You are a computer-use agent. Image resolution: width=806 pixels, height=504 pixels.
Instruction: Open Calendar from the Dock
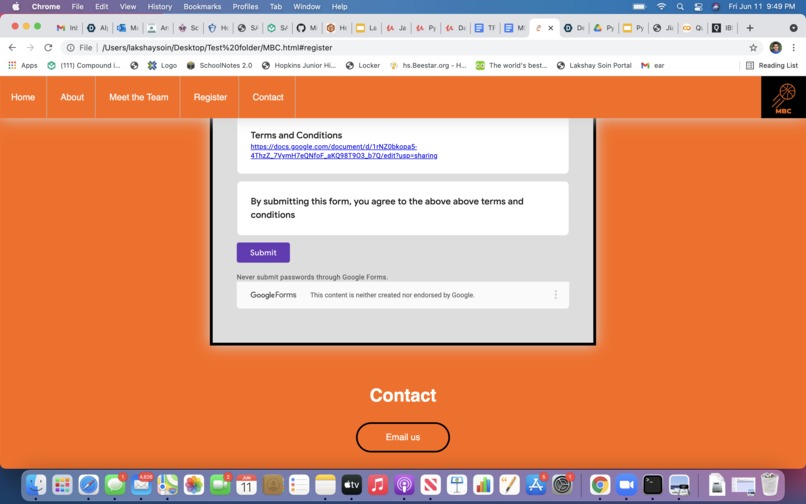246,484
